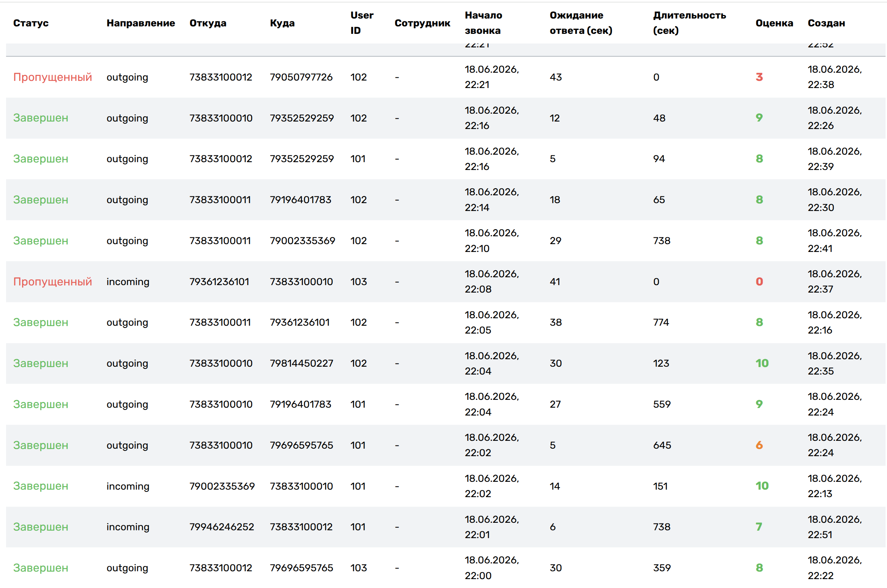Click wait time value 29
This screenshot has height=588, width=887.
[555, 241]
